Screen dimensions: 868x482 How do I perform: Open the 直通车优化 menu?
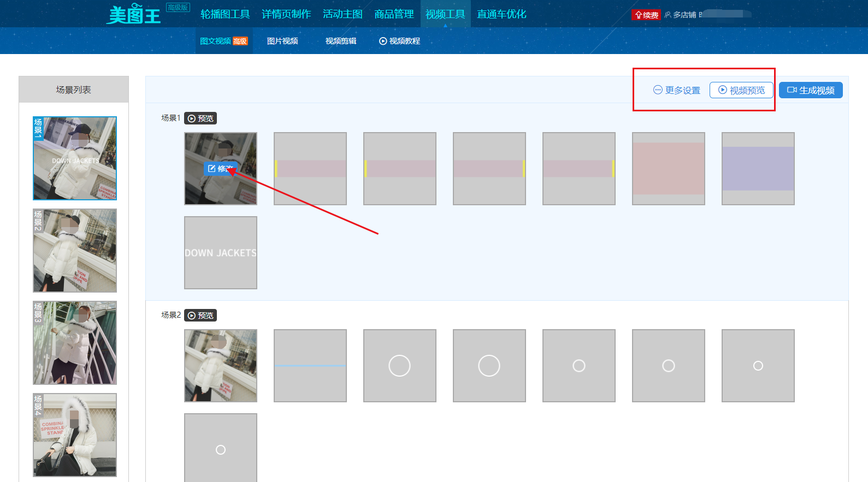501,14
